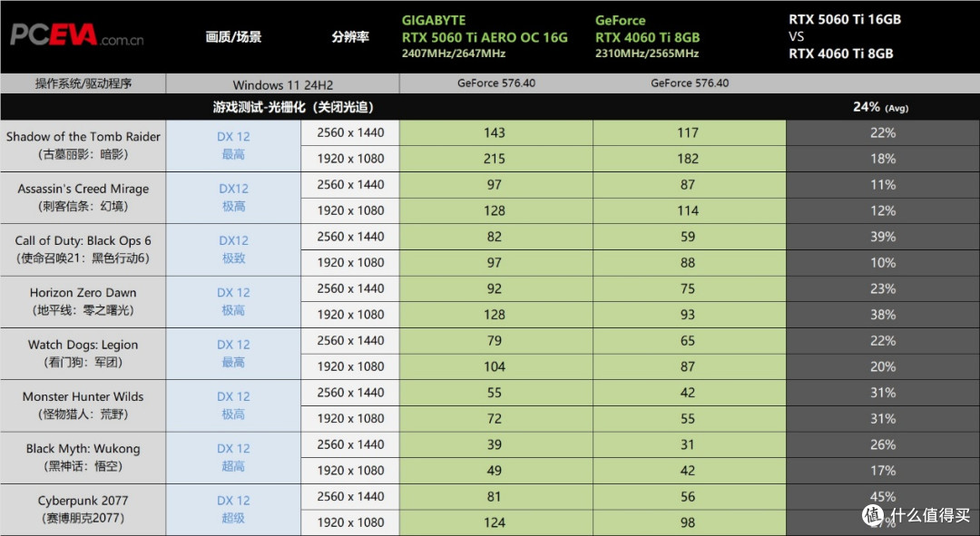Click the 104 result for Watch Dogs: Legion
980x536 pixels.
(x=494, y=366)
